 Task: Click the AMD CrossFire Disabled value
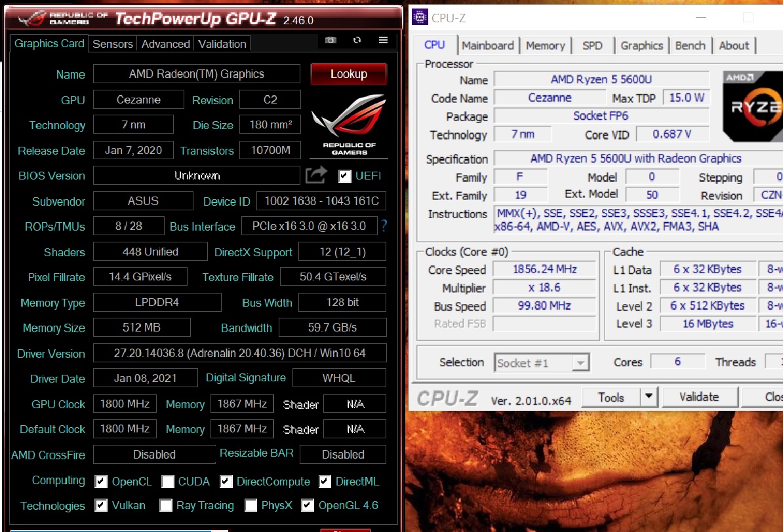(x=154, y=454)
